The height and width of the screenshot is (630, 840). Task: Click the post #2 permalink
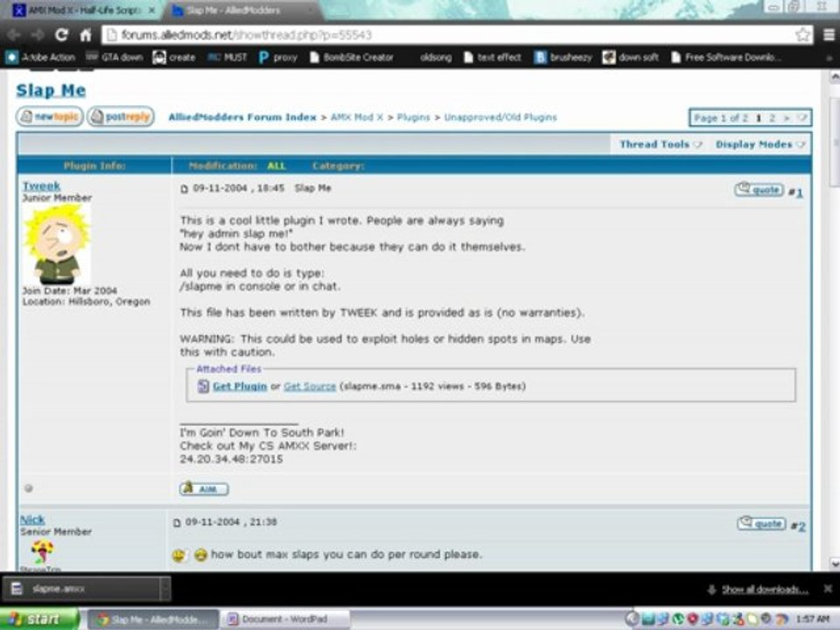click(x=801, y=527)
